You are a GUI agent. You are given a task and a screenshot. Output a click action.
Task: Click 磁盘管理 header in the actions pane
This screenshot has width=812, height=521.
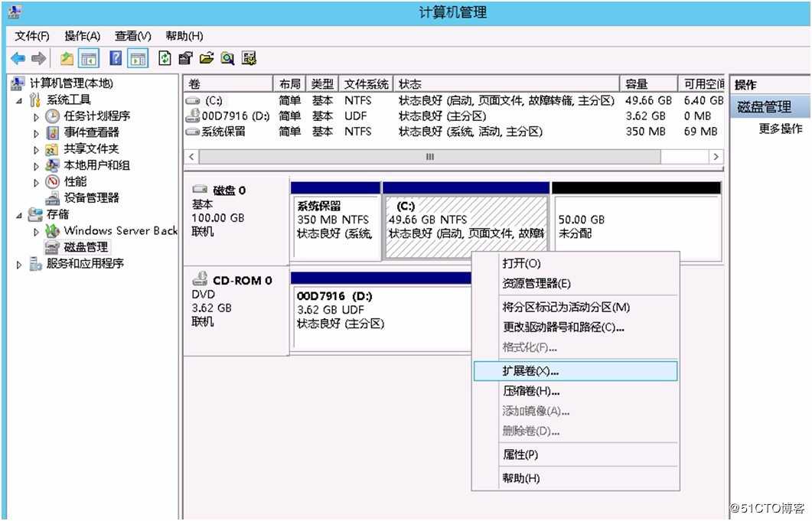click(x=770, y=106)
